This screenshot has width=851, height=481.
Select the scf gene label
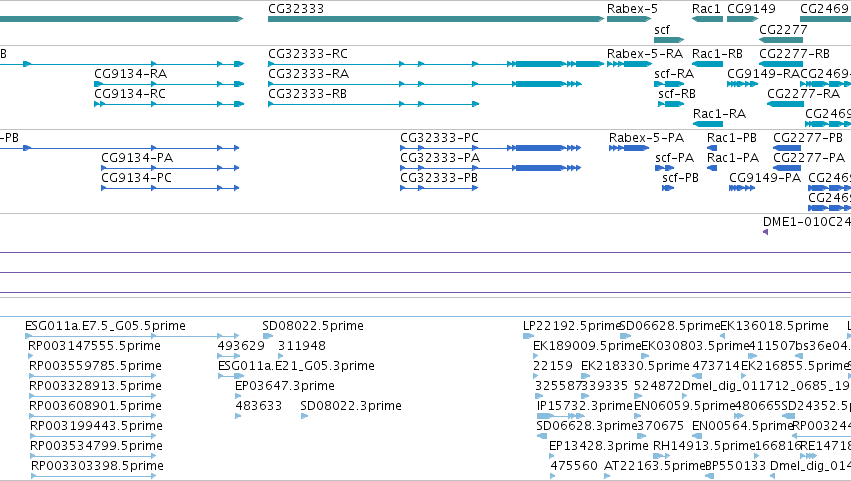coord(662,29)
